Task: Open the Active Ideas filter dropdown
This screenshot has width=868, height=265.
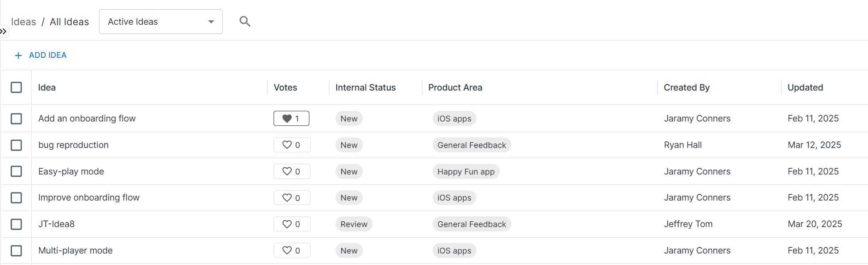Action: pos(160,22)
